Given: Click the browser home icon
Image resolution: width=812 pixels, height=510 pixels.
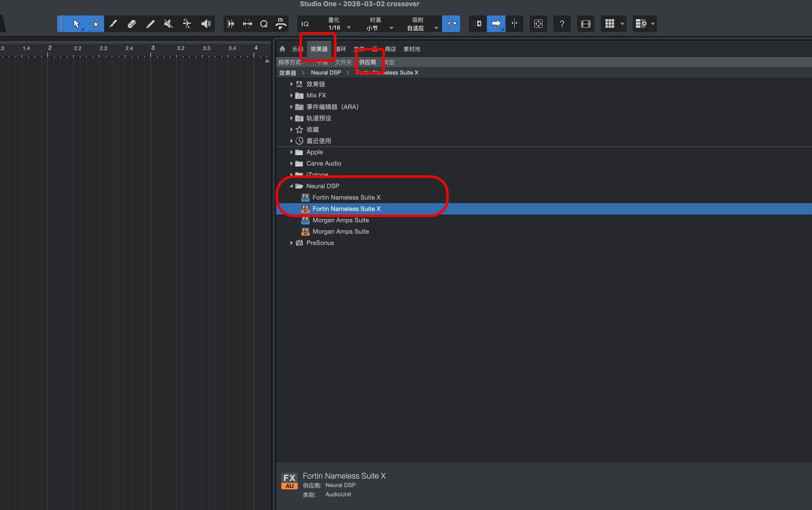Looking at the screenshot, I should click(x=283, y=49).
